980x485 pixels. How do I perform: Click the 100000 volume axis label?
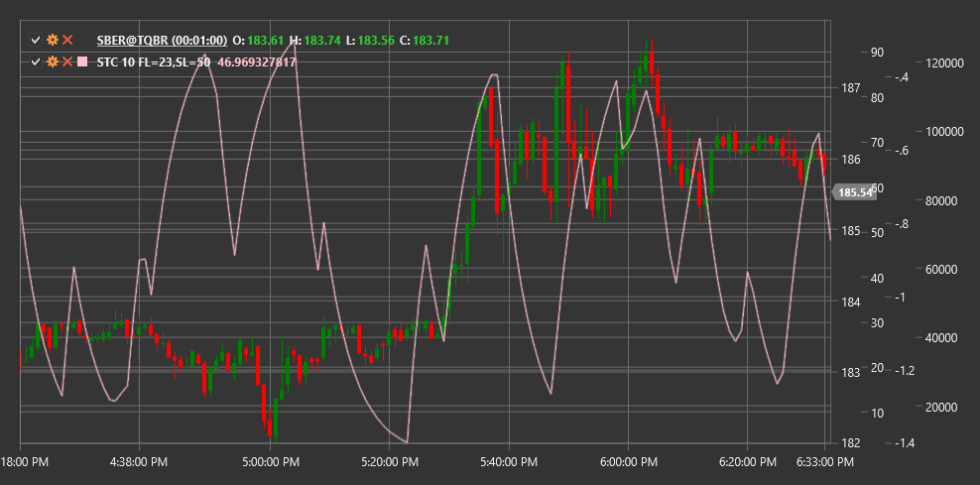pos(945,131)
